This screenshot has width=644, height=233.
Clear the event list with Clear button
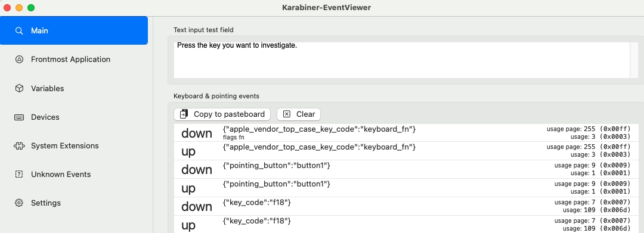pos(299,114)
